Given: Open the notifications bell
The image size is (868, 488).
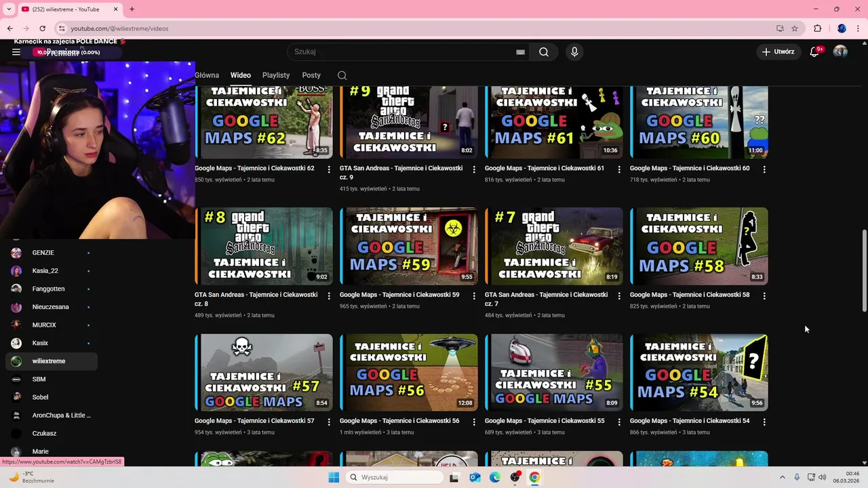Looking at the screenshot, I should point(815,52).
